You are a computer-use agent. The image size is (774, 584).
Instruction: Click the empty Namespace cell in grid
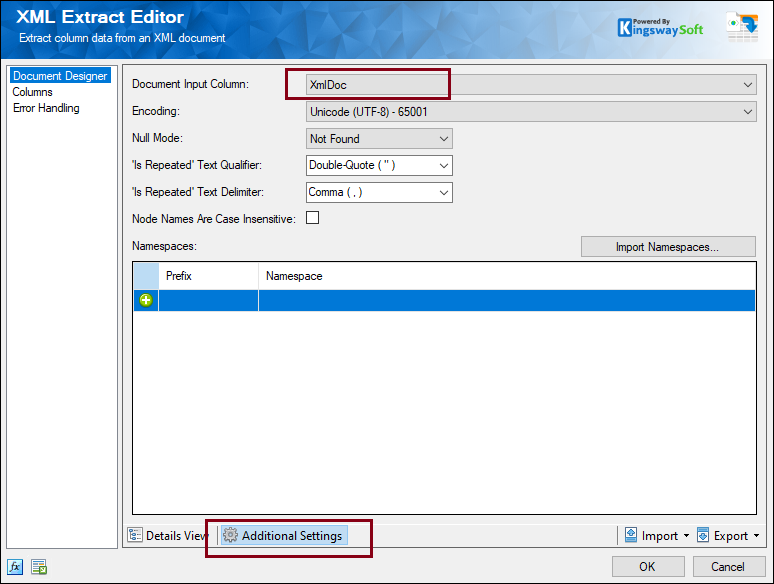(x=505, y=300)
